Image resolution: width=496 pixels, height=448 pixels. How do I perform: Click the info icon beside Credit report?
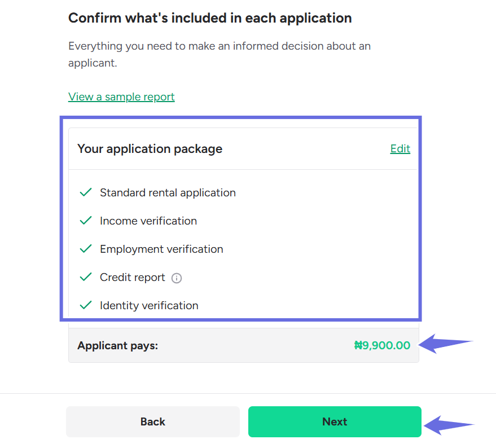177,278
